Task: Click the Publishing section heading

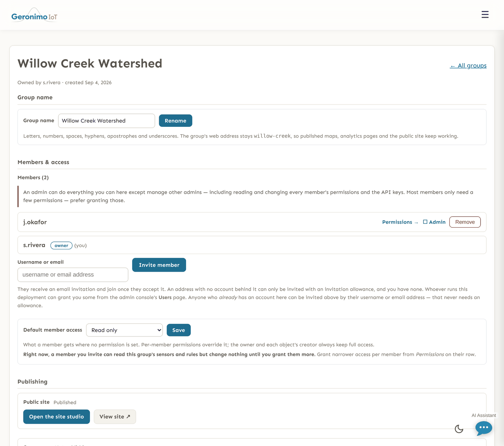Action: pos(32,382)
